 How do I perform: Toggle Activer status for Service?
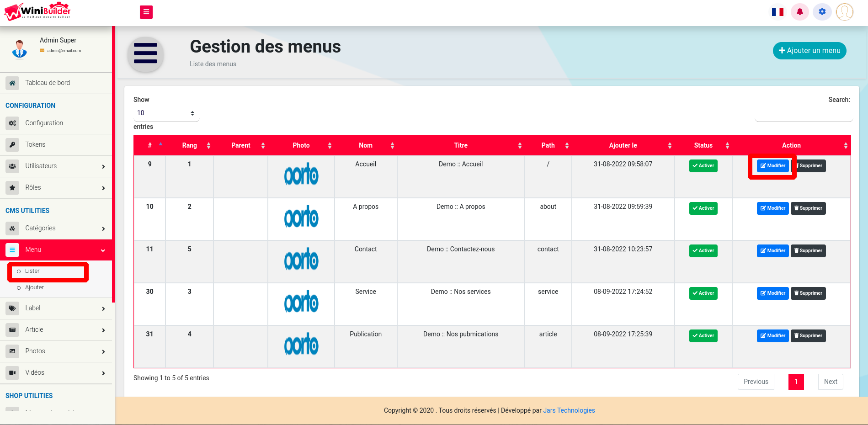(x=703, y=293)
